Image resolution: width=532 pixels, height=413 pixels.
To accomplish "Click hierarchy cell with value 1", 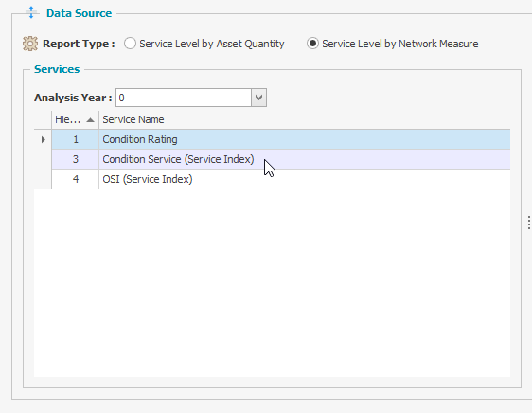I will (76, 139).
